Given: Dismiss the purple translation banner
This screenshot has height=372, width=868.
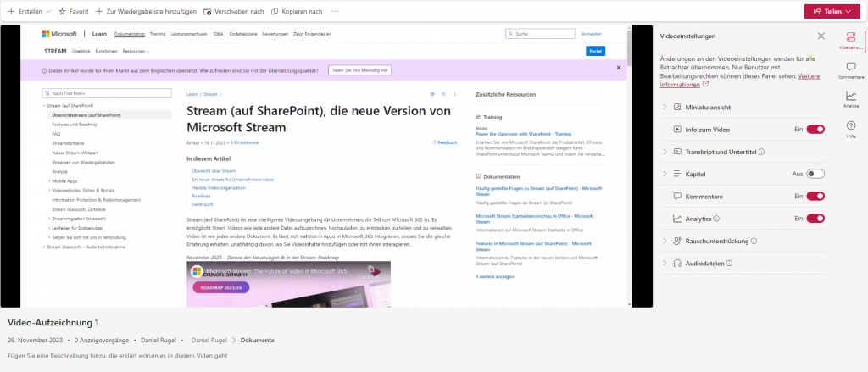Looking at the screenshot, I should pos(619,68).
